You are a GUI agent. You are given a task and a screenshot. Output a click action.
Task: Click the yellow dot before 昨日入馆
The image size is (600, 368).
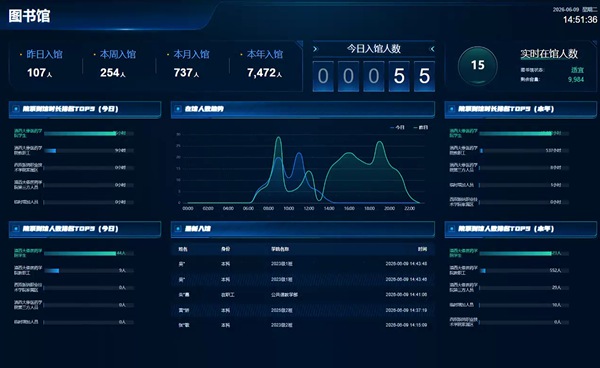click(x=21, y=55)
